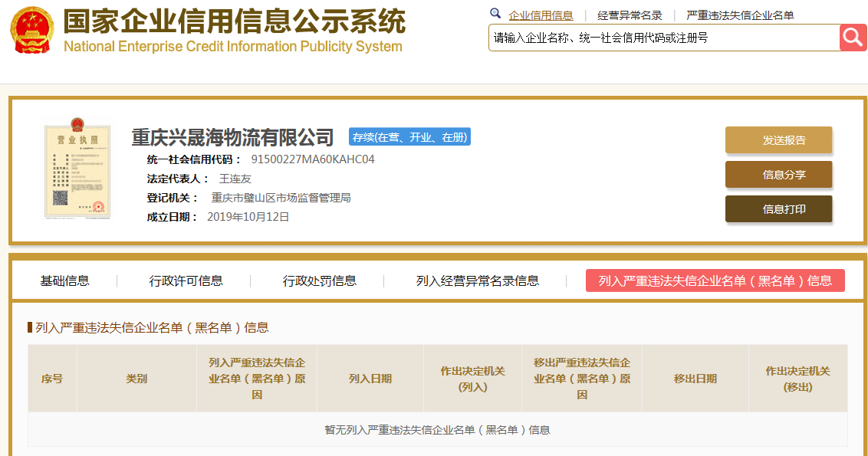
Task: Open the 列入严重违法失信企业名单（黑名单）信息 tab
Action: click(715, 280)
